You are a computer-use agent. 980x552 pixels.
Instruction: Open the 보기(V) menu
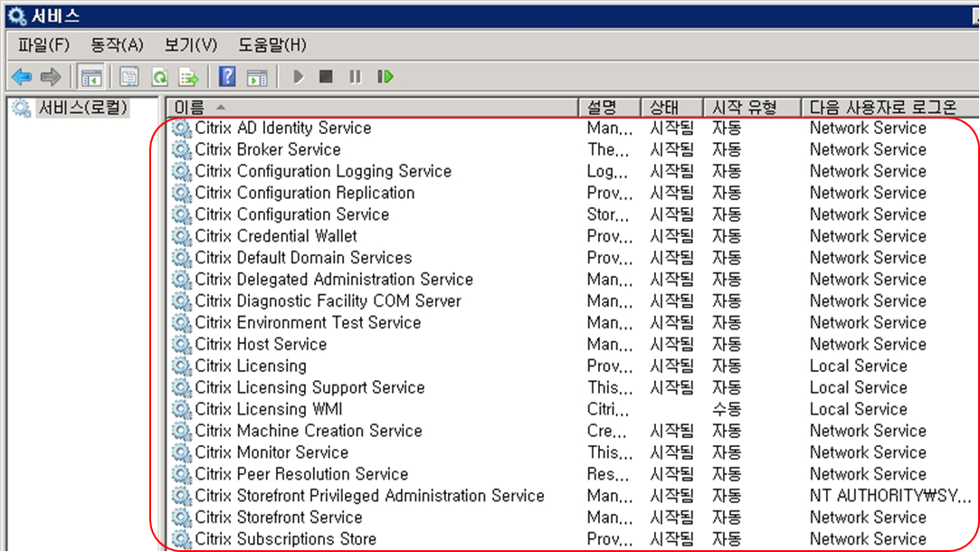(x=191, y=45)
